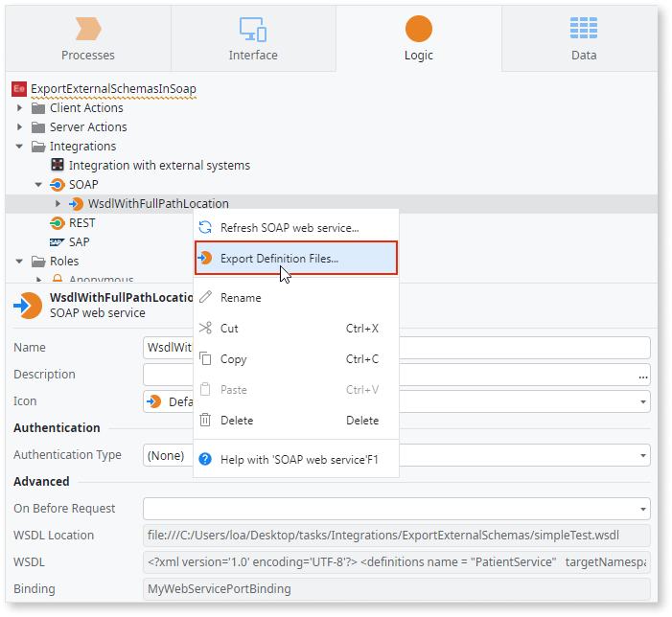Choose Export Definition Files from context menu
The width and height of the screenshot is (672, 617).
point(279,259)
